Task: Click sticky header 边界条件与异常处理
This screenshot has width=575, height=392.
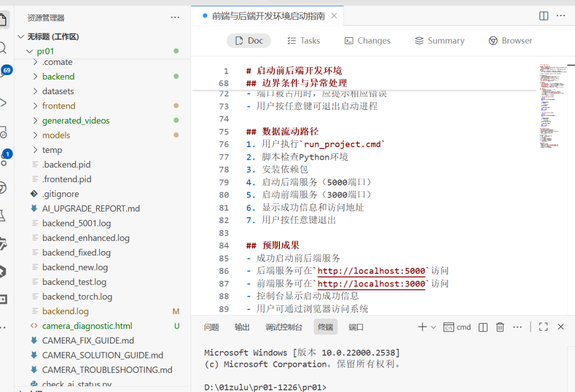Action: click(297, 83)
